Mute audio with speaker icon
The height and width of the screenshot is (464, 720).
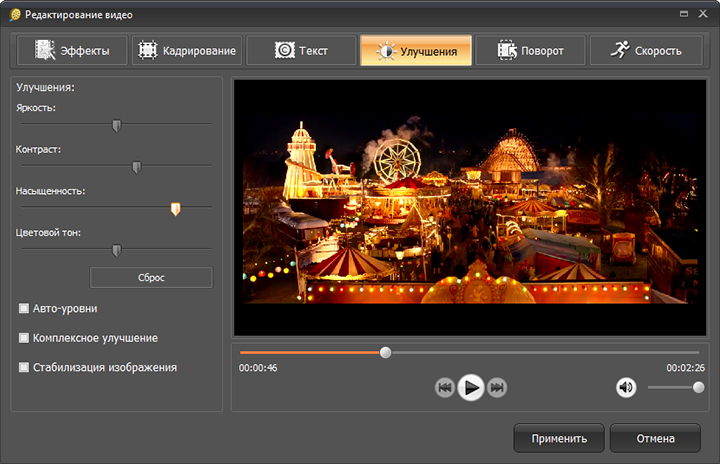click(x=626, y=387)
